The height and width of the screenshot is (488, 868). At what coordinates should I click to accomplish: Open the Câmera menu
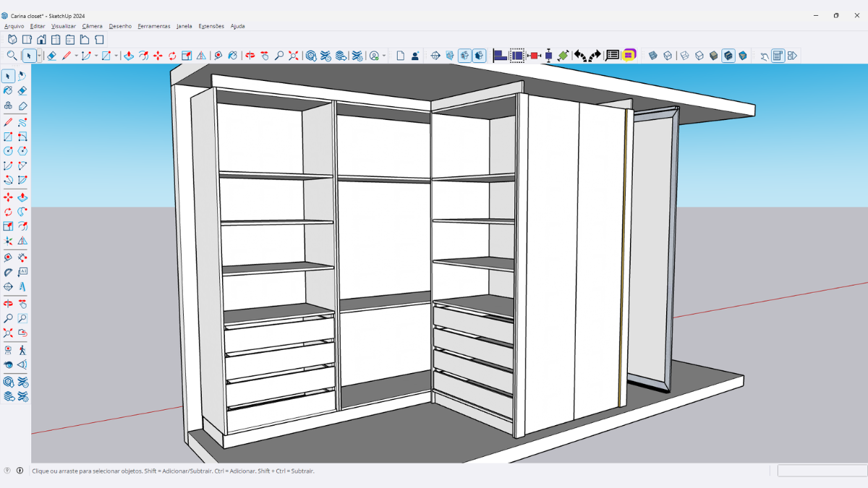(x=92, y=26)
